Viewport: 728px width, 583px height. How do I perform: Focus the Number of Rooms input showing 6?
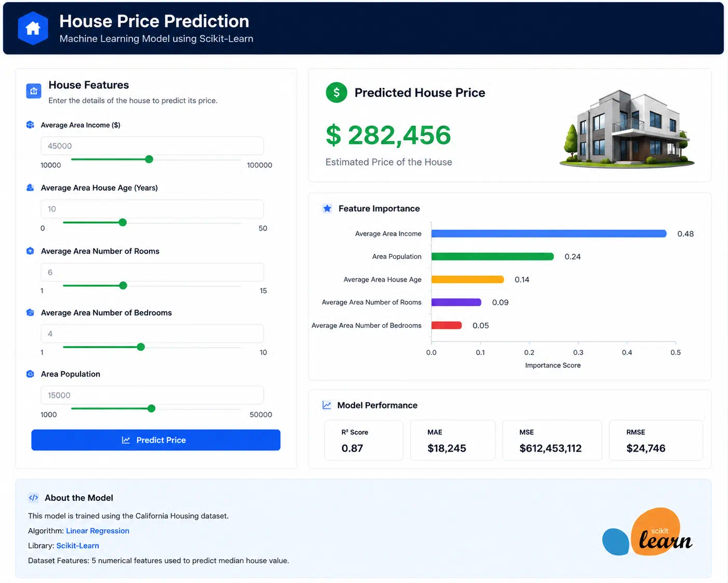click(152, 272)
